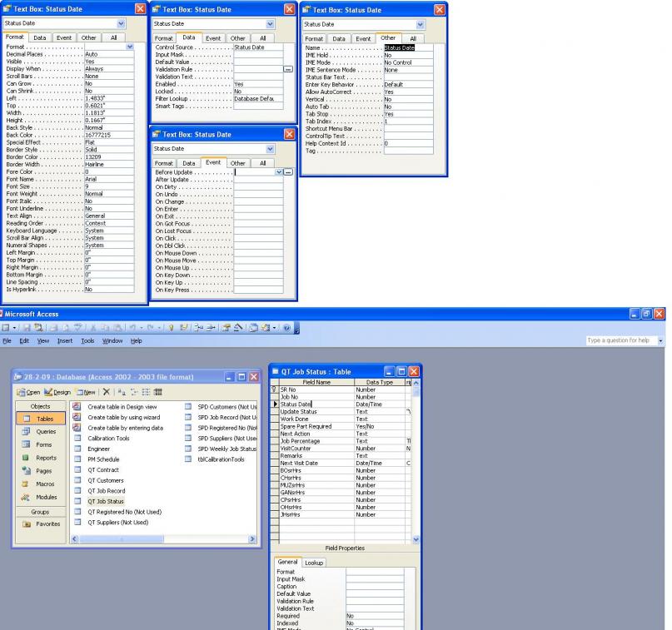This screenshot has height=630, width=672.
Task: Switch to Large Icons view in database window
Action: [122, 392]
